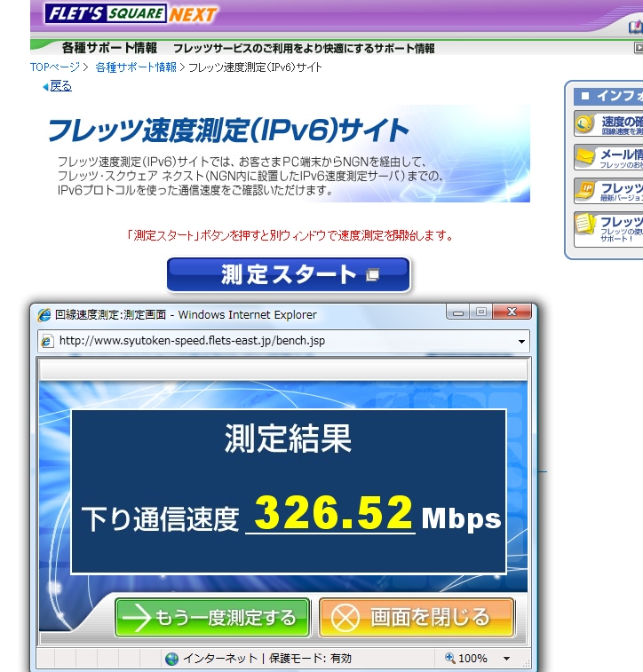This screenshot has width=643, height=672.
Task: Click the 326.52 speed result value
Action: coord(333,511)
